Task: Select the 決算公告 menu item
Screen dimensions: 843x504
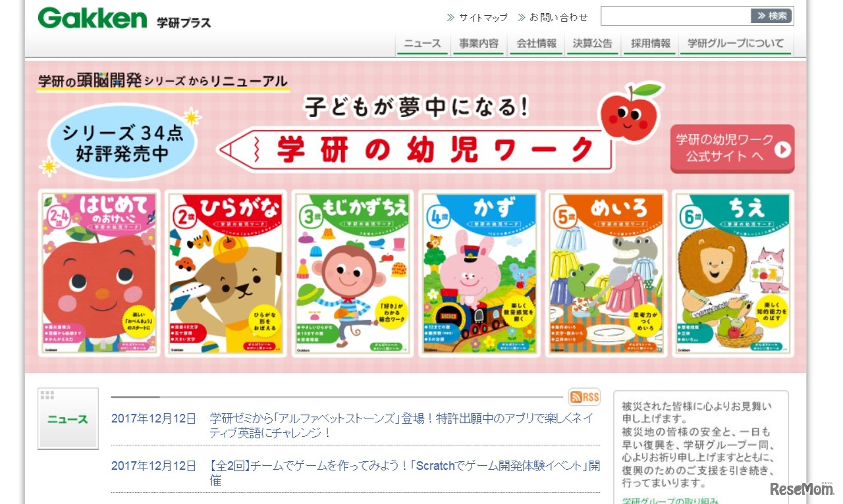Action: (593, 44)
